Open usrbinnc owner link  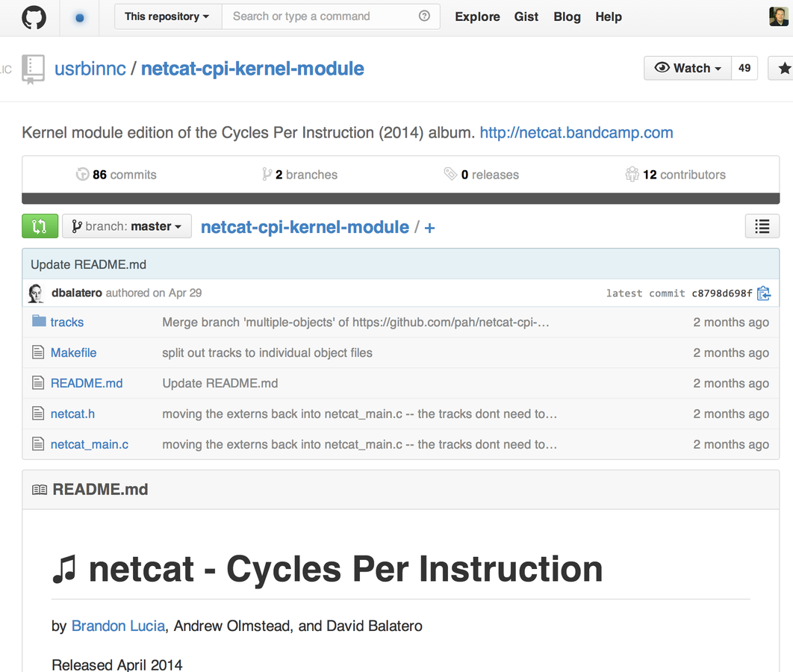point(90,69)
